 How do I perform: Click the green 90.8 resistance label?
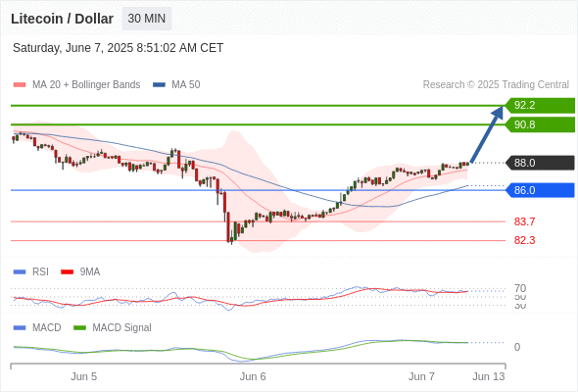[x=540, y=124]
